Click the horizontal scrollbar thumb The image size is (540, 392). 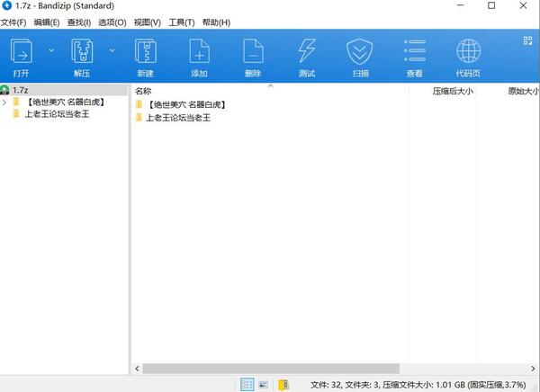click(x=271, y=369)
